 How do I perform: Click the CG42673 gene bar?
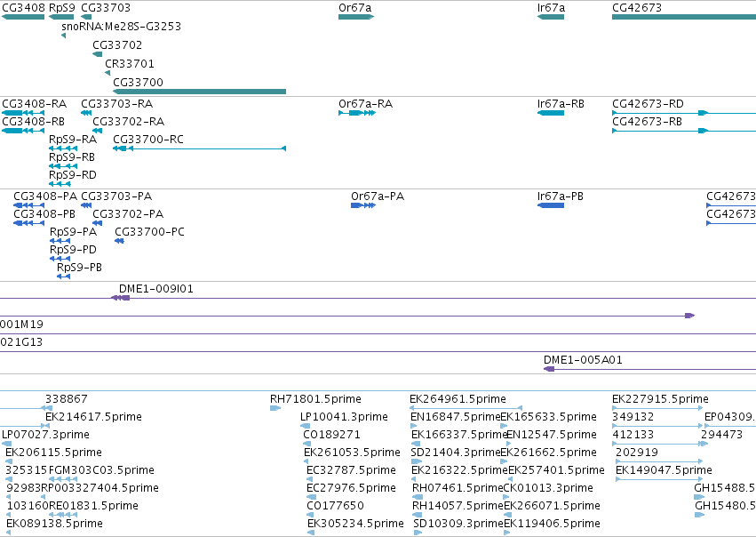pos(684,17)
